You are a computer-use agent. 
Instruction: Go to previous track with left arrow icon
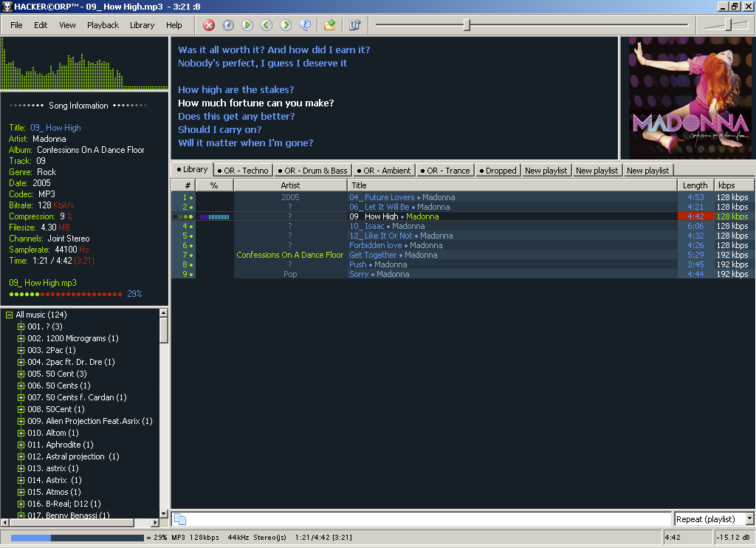click(267, 25)
